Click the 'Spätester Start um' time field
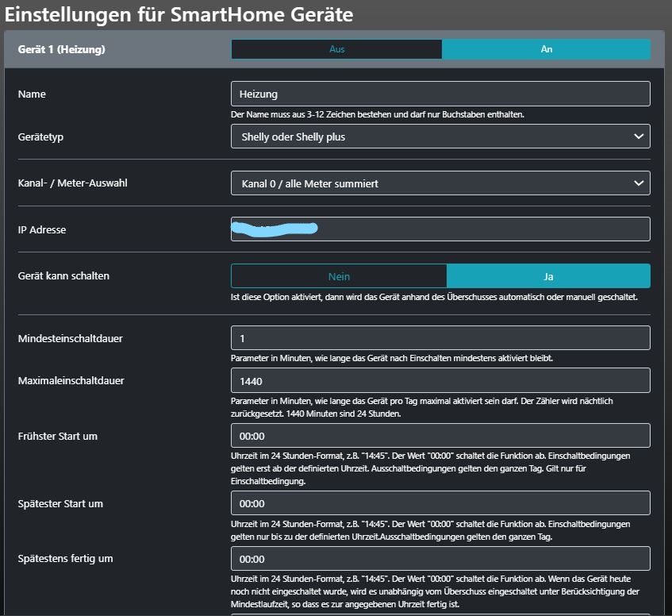This screenshot has height=616, width=672. 440,503
